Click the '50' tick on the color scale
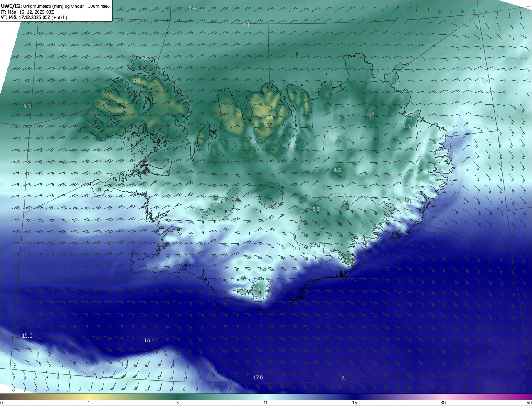Image resolution: width=532 pixels, height=406 pixels. 529,403
